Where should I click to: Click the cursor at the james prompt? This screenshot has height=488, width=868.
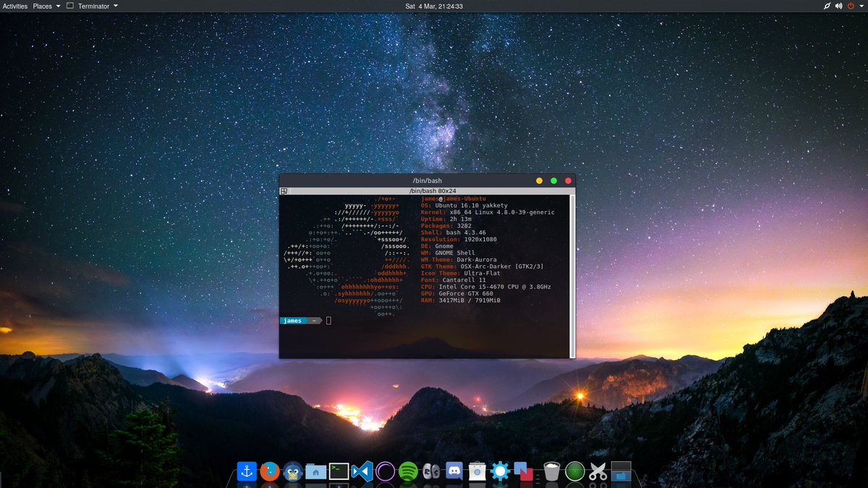coord(328,320)
